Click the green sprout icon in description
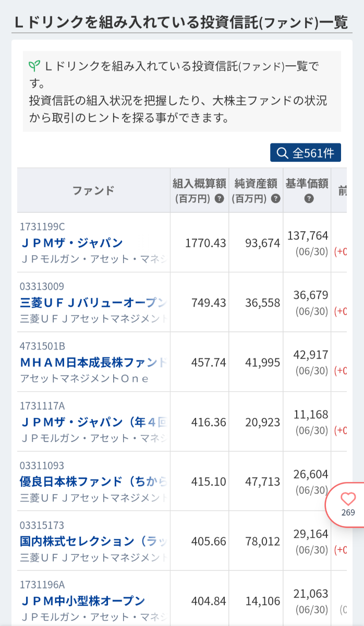364x626 pixels. point(34,66)
